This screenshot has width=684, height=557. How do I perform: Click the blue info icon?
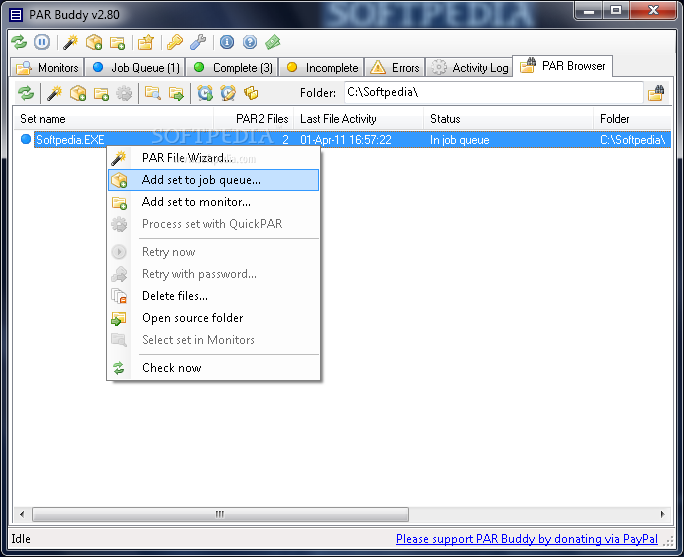pyautogui.click(x=227, y=42)
